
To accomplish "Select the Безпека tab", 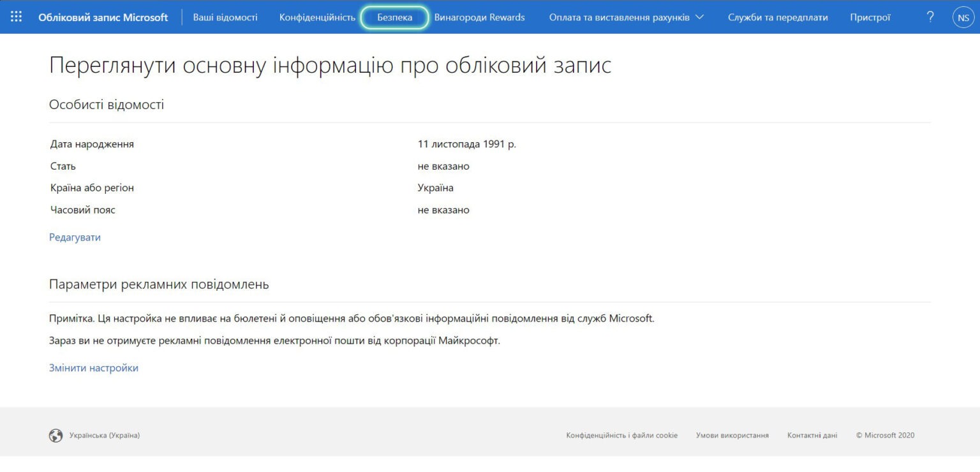I will pos(395,17).
